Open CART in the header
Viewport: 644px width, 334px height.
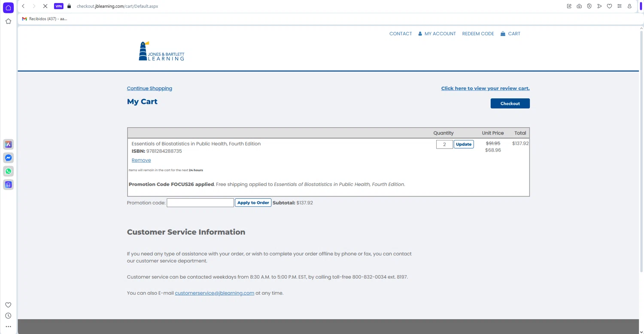point(510,33)
